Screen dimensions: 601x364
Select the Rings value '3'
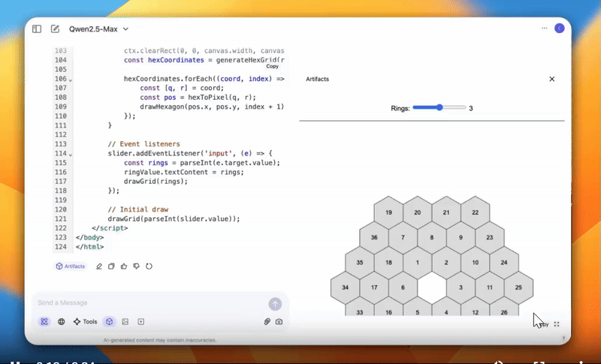471,108
